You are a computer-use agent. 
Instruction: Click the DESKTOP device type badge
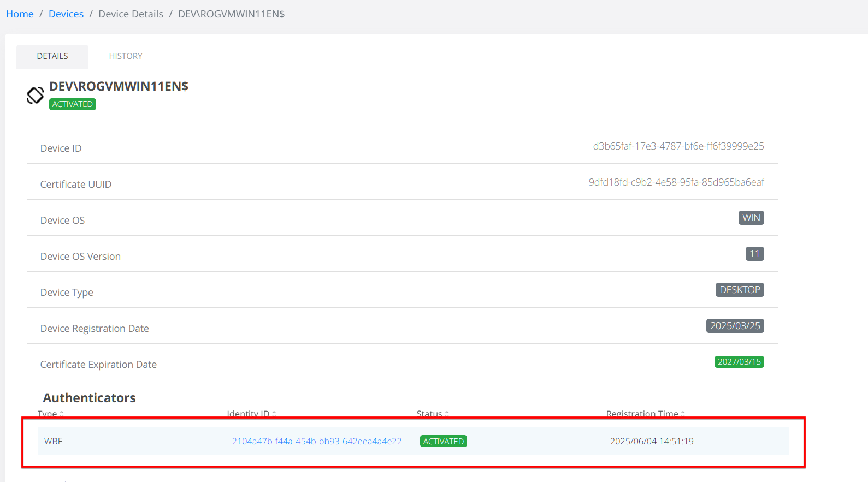tap(739, 290)
